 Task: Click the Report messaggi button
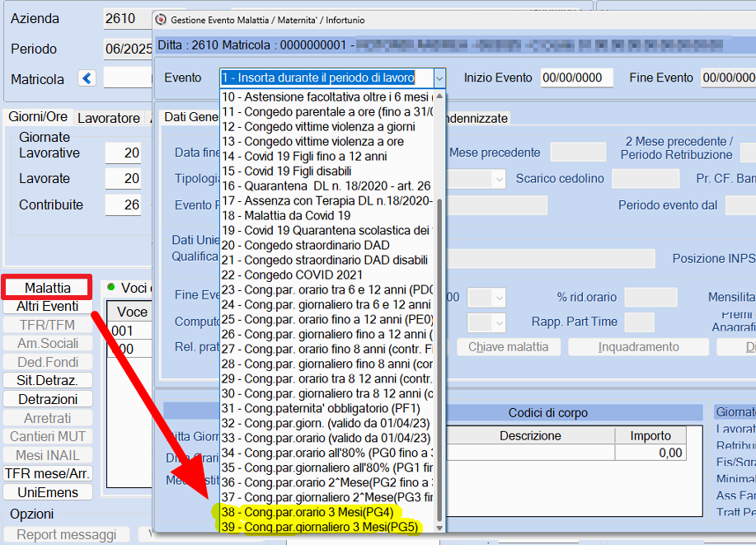67,535
